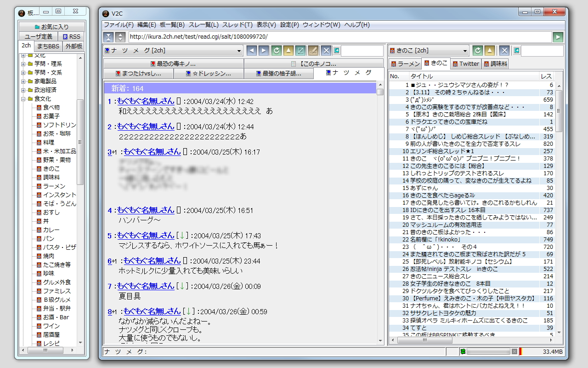
Task: Close the thread with the blue X icon
Action: [x=326, y=51]
